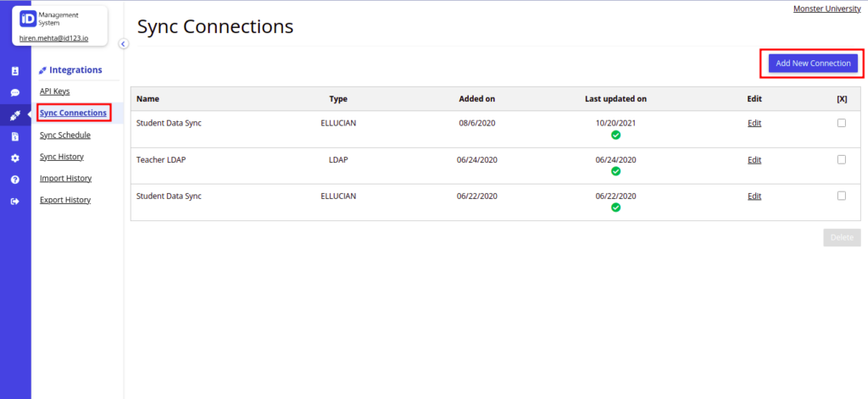The width and height of the screenshot is (868, 399).
Task: Check the box for first Student Data Sync
Action: click(x=842, y=124)
